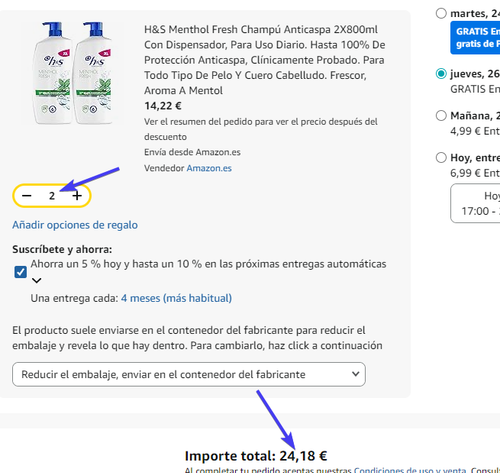The height and width of the screenshot is (473, 500).
Task: Choose Mañana 4,99 € delivery option
Action: click(x=441, y=116)
